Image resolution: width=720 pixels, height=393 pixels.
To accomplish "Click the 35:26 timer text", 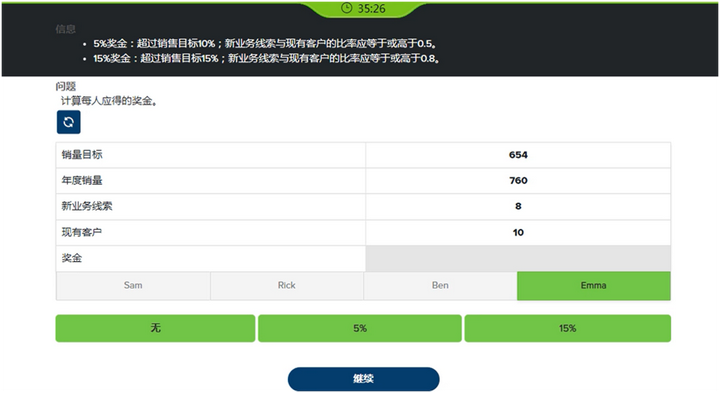I will [371, 8].
